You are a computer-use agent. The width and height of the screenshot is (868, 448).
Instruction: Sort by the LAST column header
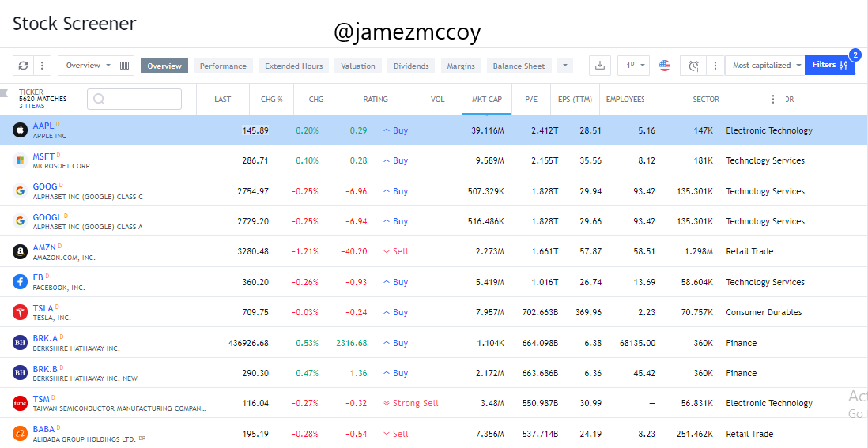coord(223,100)
